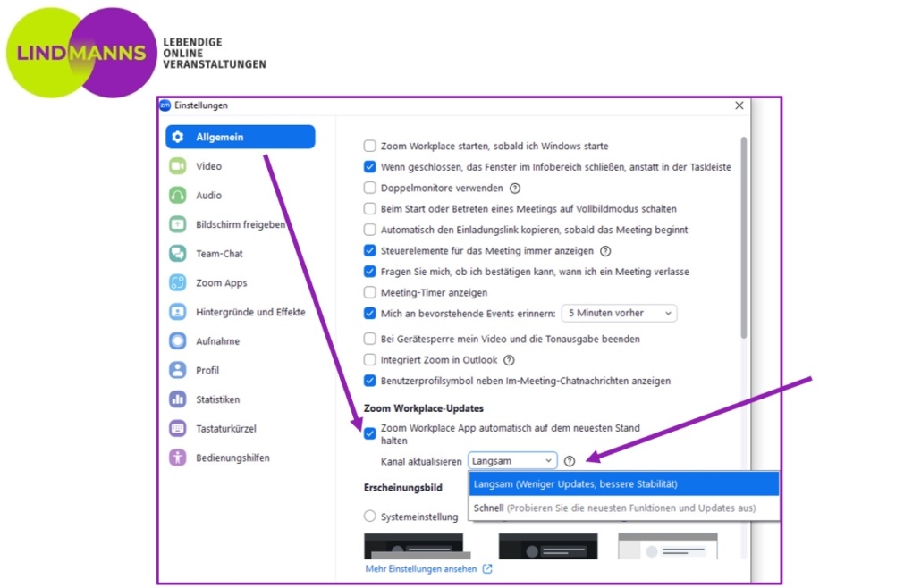
Task: Click the Team-Chat speech bubble icon
Action: click(177, 254)
